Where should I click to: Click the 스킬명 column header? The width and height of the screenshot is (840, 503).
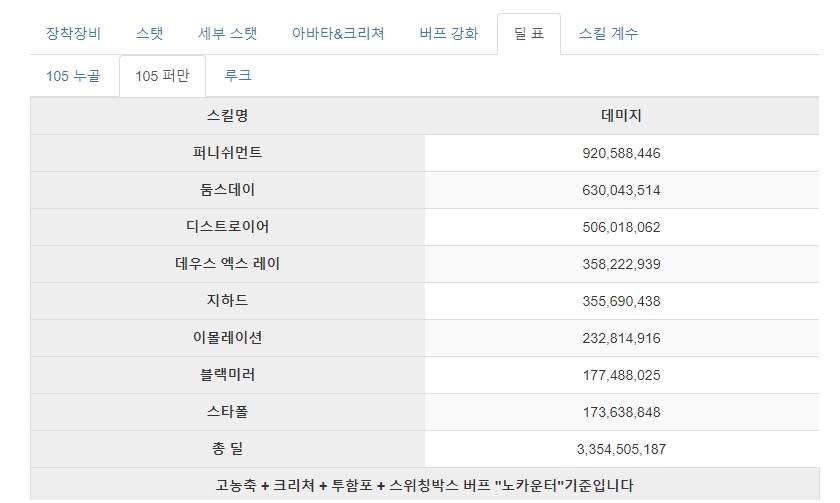(x=228, y=116)
